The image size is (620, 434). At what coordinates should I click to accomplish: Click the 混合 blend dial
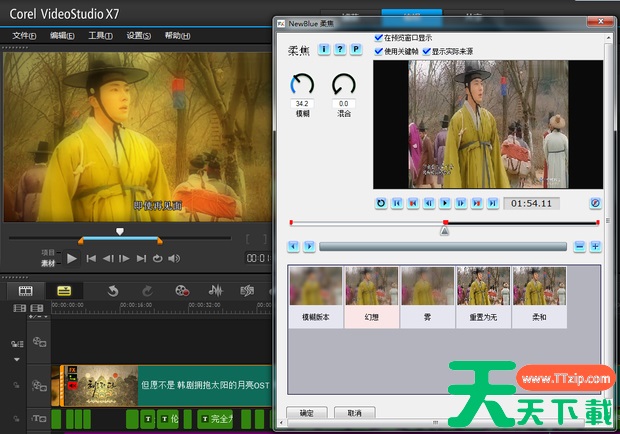pos(344,84)
